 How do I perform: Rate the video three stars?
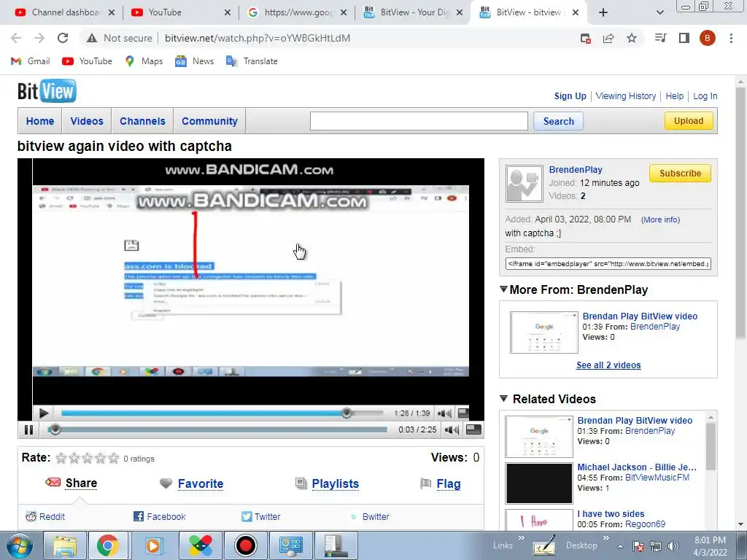tap(88, 458)
